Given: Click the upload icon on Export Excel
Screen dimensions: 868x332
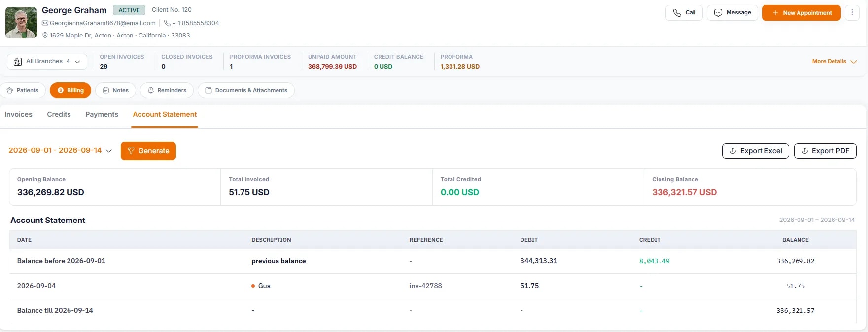Looking at the screenshot, I should (733, 151).
